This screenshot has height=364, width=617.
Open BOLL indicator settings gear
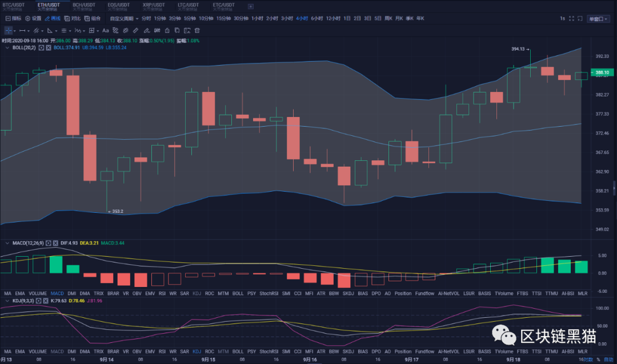41,47
